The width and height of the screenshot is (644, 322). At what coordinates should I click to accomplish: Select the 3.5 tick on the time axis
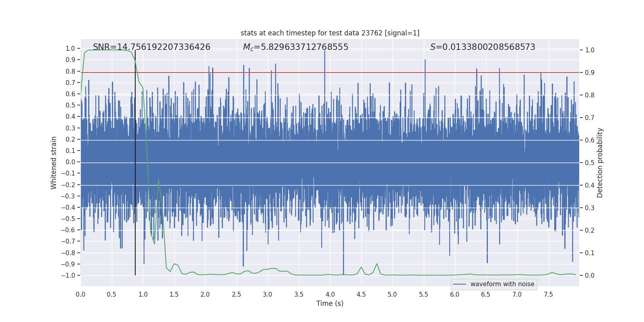[x=299, y=294]
